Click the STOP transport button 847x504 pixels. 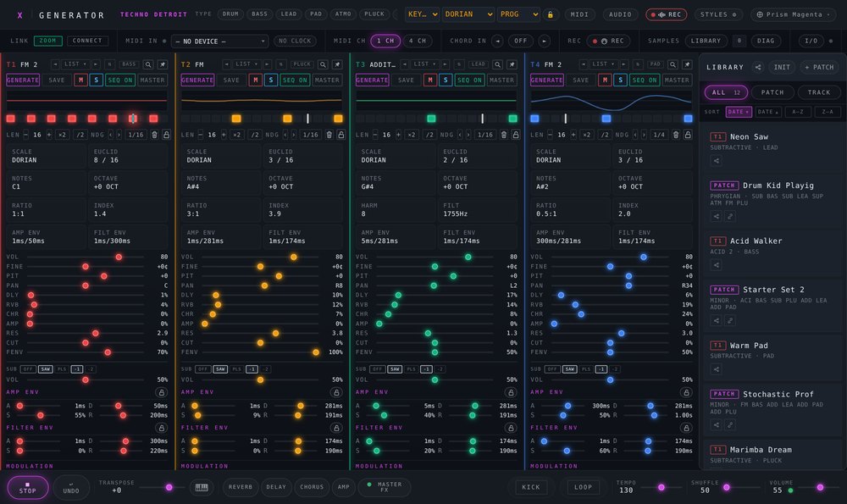click(x=28, y=488)
